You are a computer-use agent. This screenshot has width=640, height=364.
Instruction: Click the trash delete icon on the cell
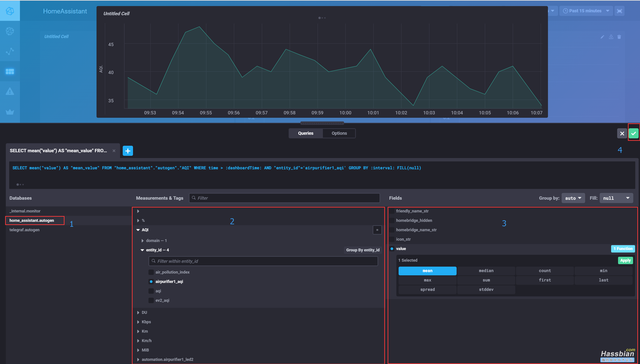[619, 37]
